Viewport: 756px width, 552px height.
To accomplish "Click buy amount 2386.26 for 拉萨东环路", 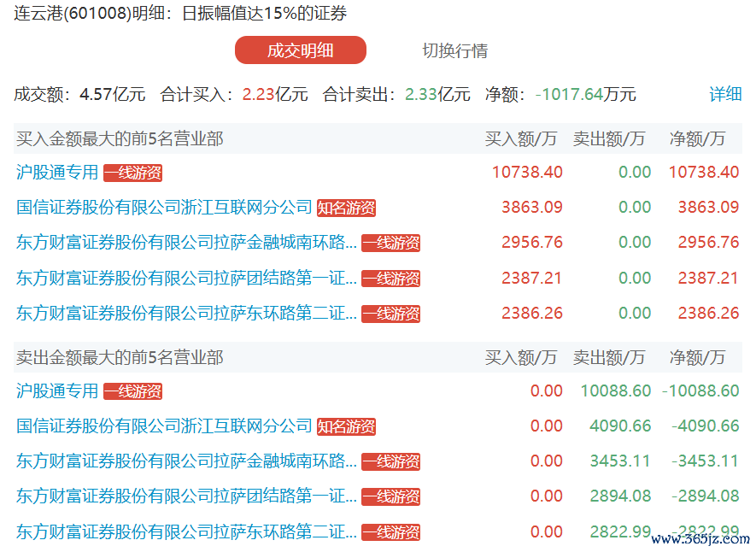I will point(532,314).
